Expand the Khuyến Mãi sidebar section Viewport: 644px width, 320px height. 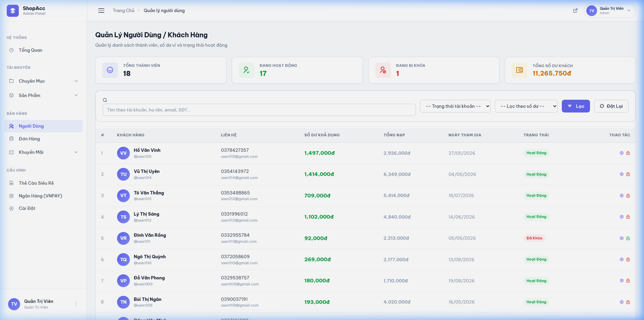pyautogui.click(x=43, y=152)
